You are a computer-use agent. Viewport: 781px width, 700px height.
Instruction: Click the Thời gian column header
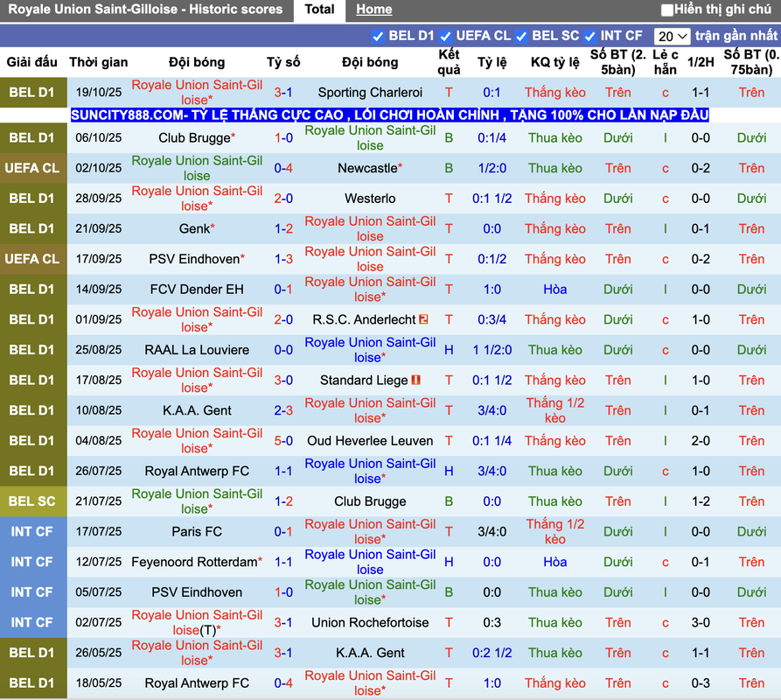coord(99,62)
